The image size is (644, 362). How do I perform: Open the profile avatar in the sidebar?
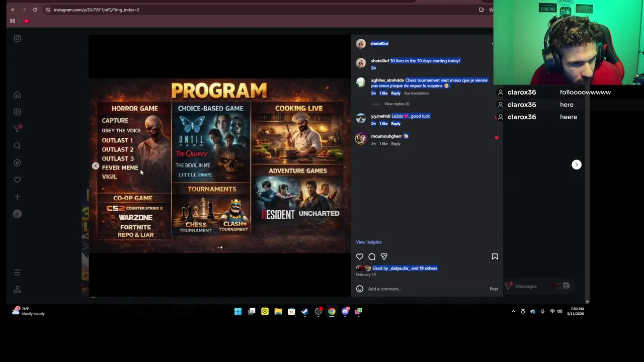pos(17,214)
